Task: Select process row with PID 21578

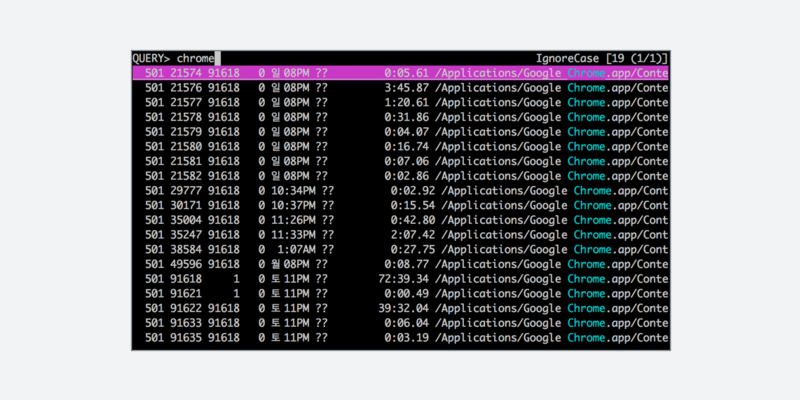Action: [401, 117]
